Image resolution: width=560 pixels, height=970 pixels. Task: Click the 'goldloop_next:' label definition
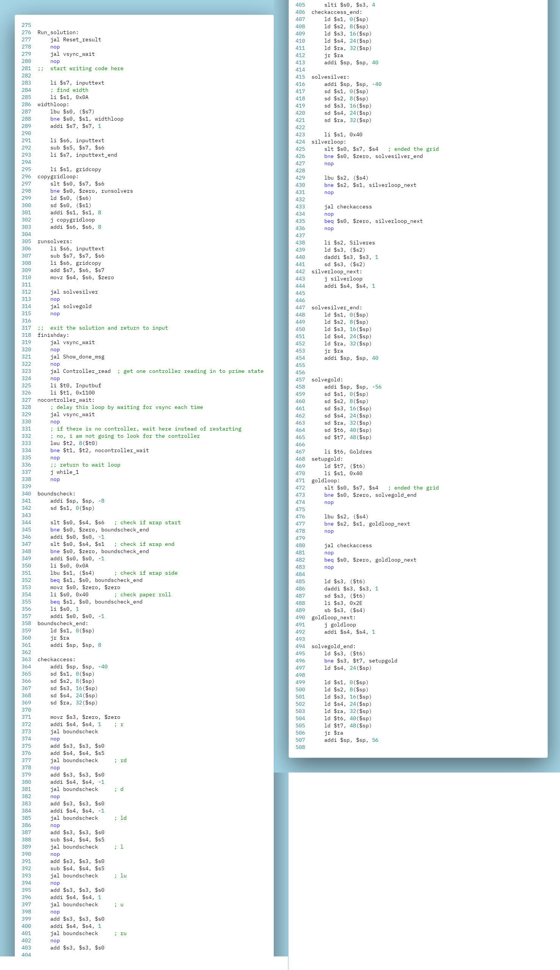point(334,618)
